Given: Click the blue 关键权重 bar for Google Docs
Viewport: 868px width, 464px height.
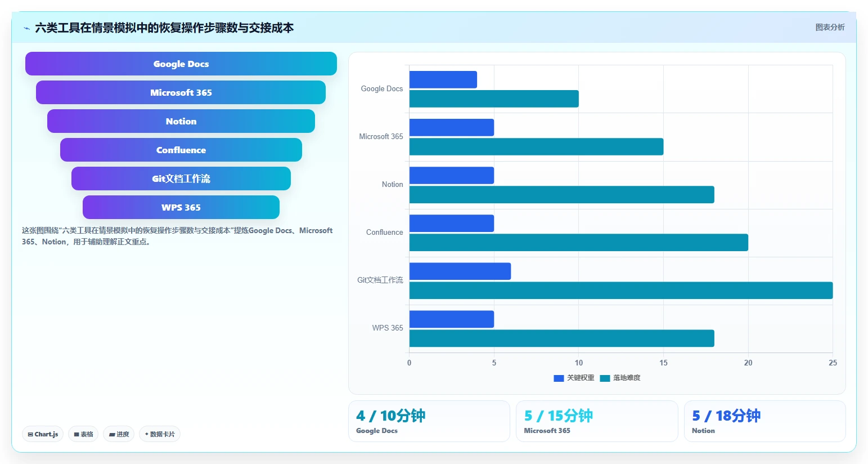Looking at the screenshot, I should (443, 79).
